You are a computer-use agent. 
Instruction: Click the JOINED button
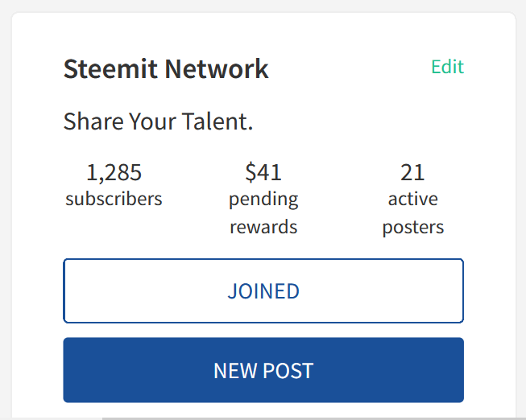click(263, 290)
